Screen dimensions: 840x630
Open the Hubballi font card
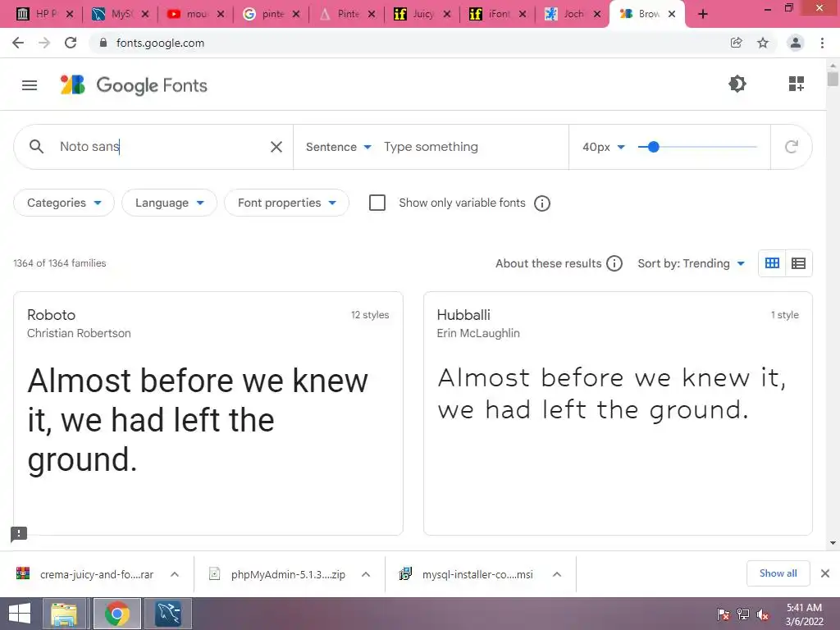[618, 413]
